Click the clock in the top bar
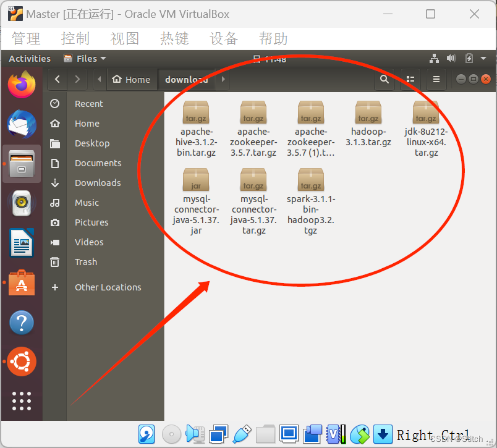The image size is (497, 448). coord(270,59)
